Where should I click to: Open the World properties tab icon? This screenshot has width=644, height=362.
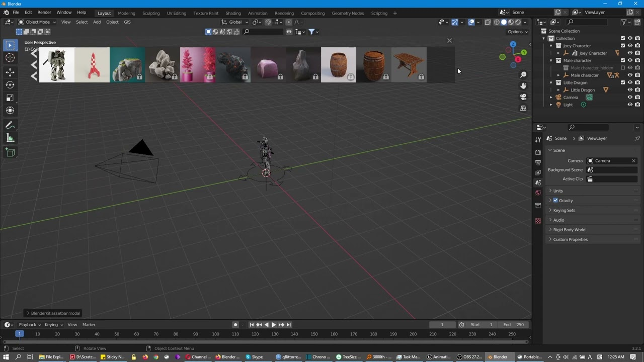click(538, 193)
